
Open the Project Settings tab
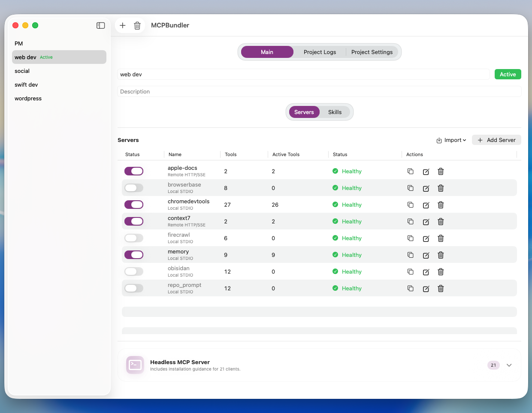point(372,52)
